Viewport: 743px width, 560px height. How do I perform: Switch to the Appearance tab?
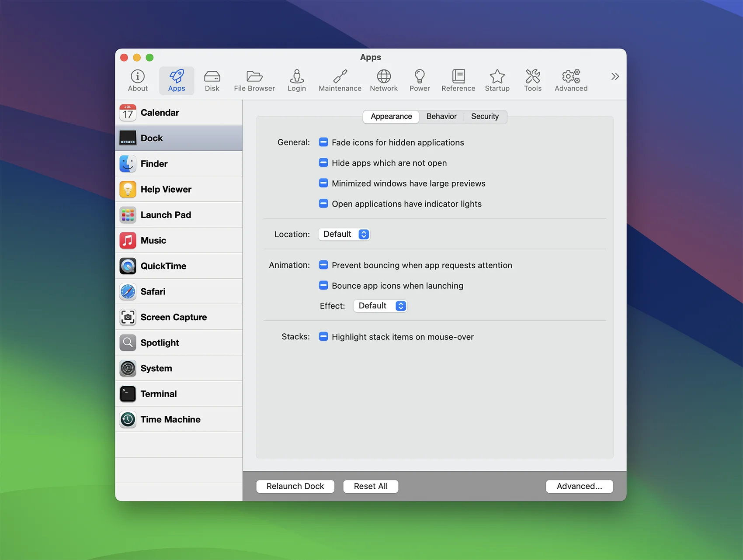pos(391,117)
